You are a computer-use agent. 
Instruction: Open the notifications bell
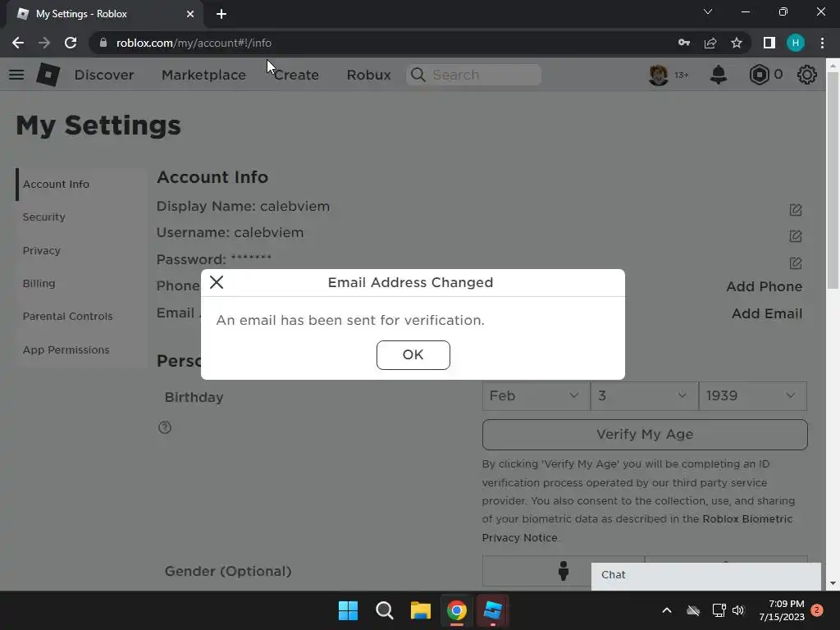(719, 75)
